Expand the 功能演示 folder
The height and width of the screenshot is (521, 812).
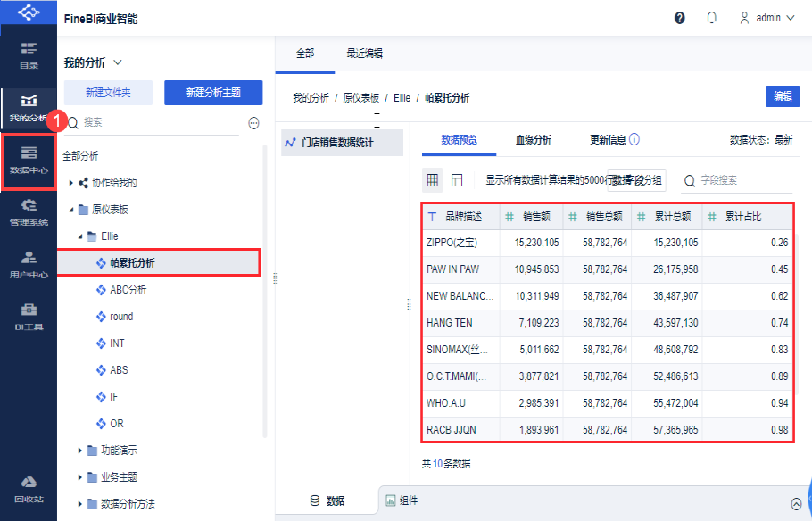pyautogui.click(x=80, y=451)
